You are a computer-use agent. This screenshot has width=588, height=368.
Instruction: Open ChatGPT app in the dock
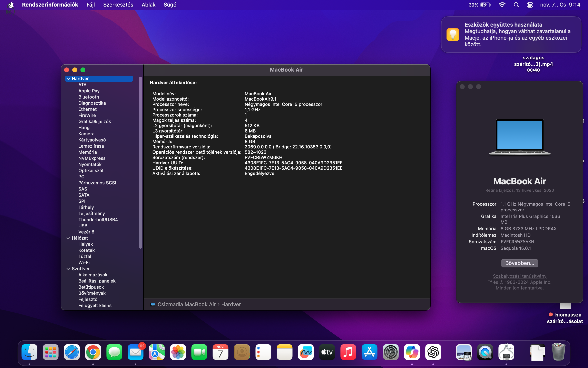click(433, 352)
